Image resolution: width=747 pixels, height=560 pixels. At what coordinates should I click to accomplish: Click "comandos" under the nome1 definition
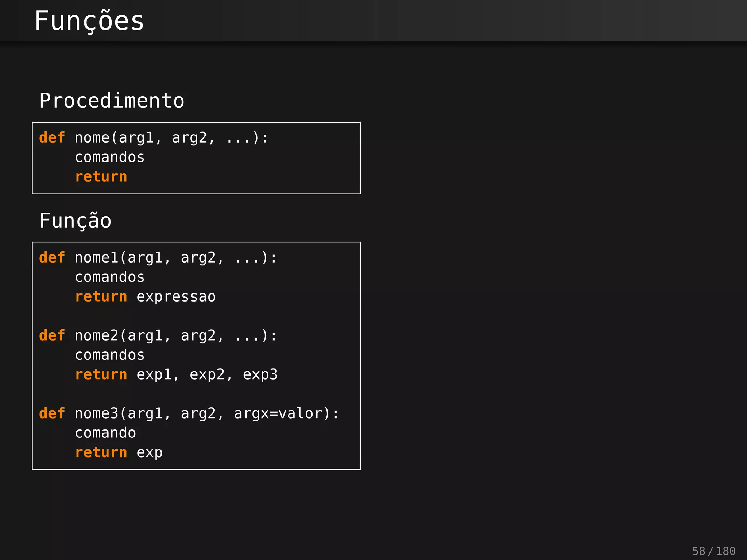tap(110, 277)
